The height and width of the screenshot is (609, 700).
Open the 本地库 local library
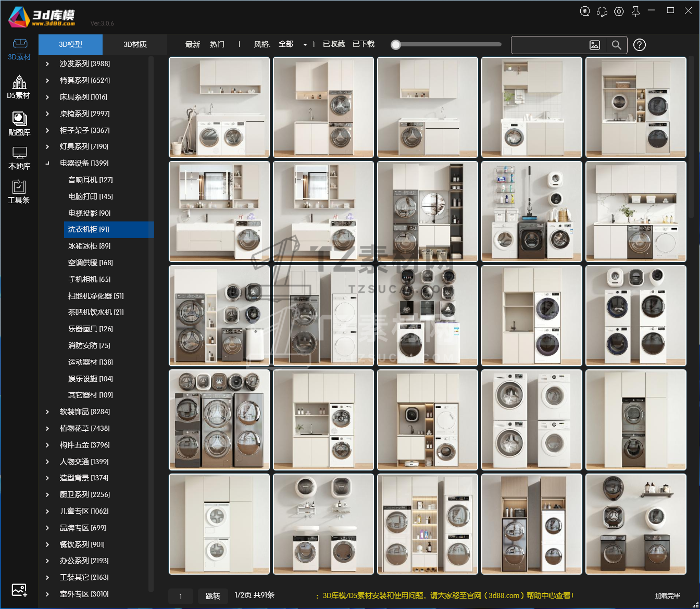point(19,158)
